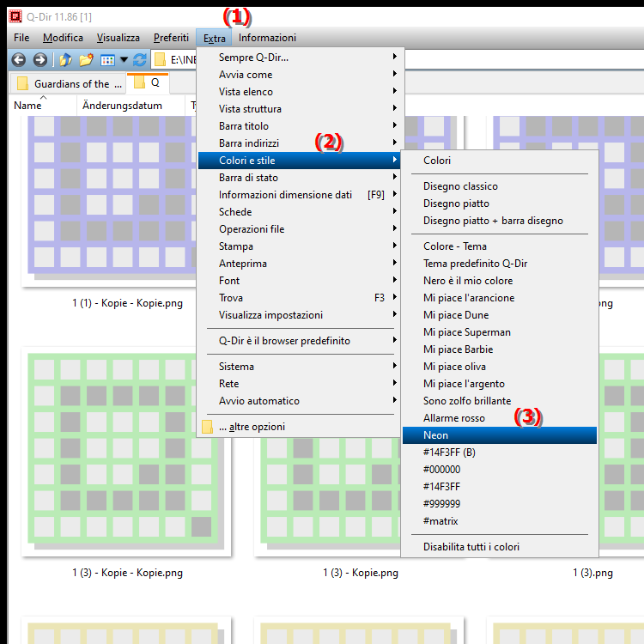The height and width of the screenshot is (644, 644).
Task: Open the Trova submenu
Action: click(300, 298)
